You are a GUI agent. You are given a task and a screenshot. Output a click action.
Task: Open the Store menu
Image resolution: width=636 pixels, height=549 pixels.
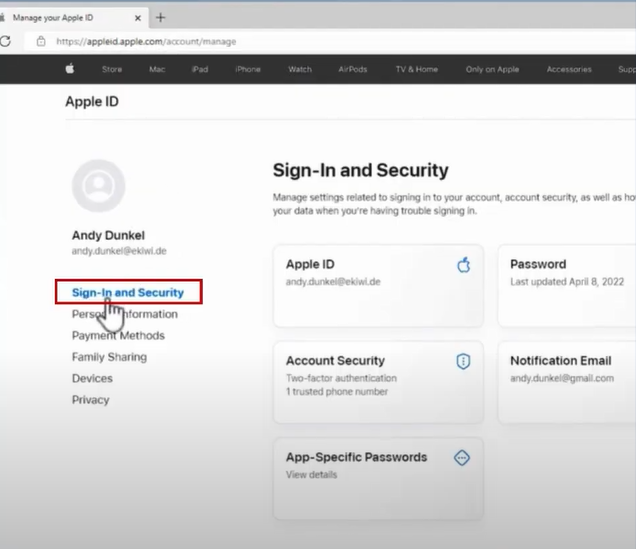click(x=112, y=69)
